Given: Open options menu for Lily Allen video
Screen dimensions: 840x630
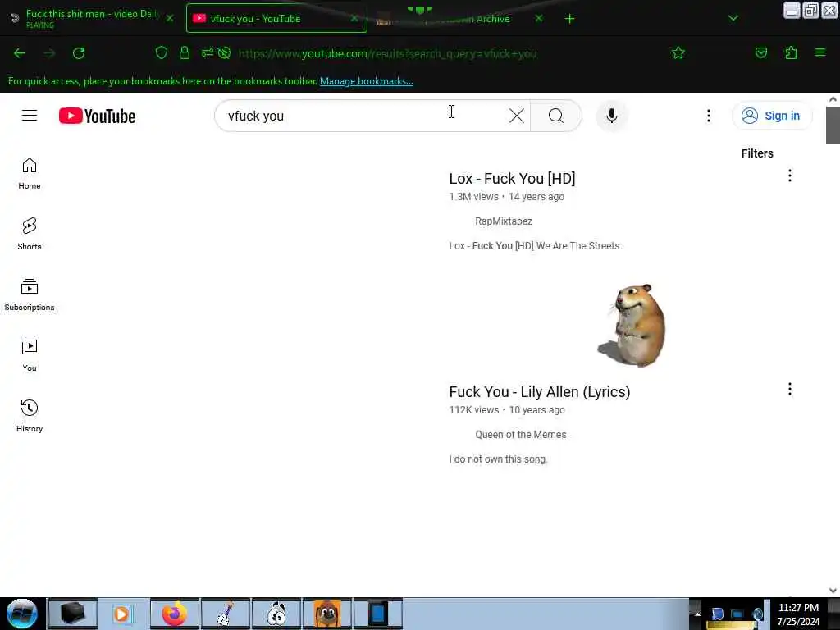Looking at the screenshot, I should coord(789,389).
